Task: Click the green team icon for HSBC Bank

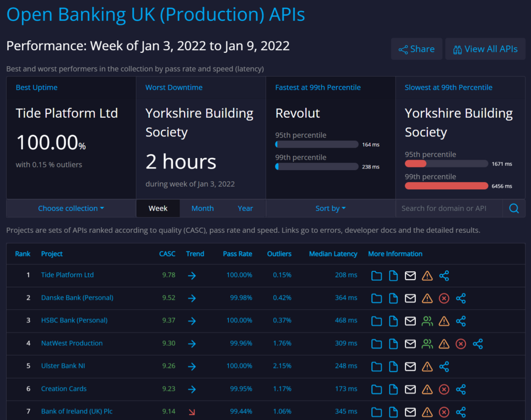Action: click(427, 321)
